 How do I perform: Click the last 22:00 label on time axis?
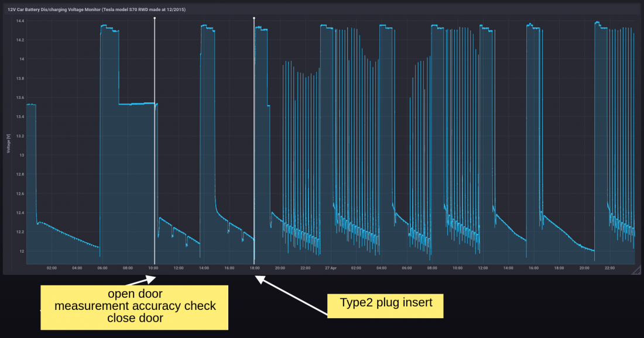(609, 268)
